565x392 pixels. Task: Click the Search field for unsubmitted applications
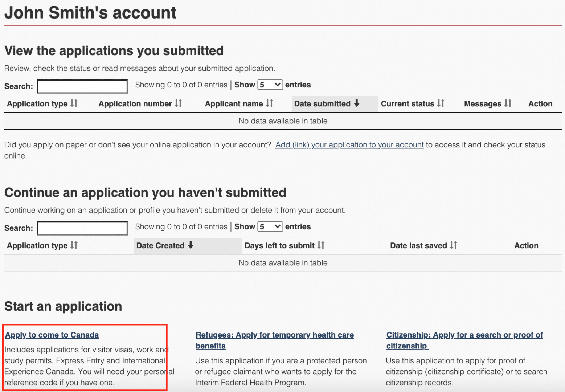click(82, 228)
